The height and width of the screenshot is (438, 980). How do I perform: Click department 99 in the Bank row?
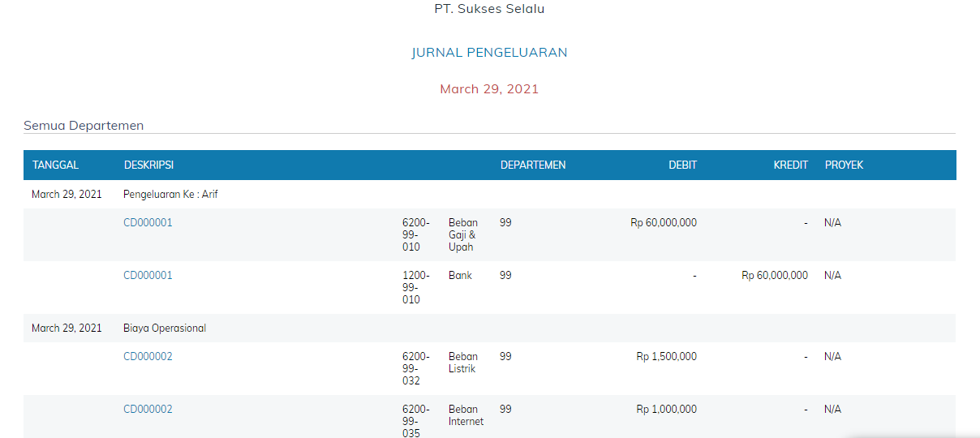pos(505,276)
